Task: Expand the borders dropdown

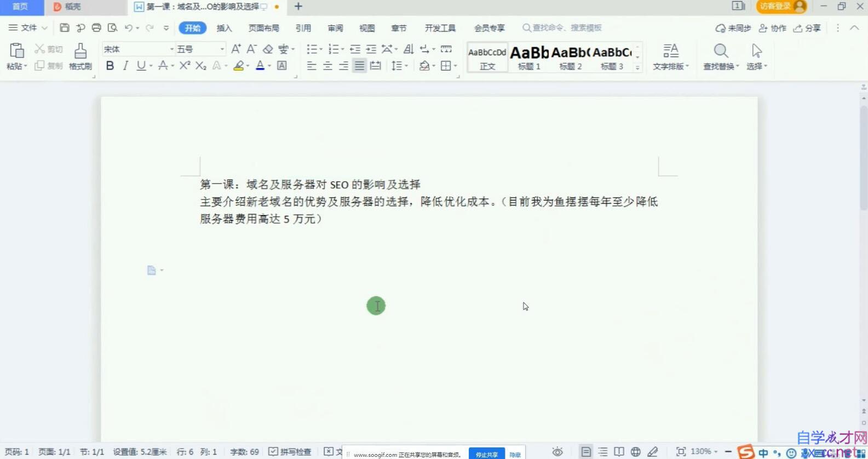Action: click(x=455, y=66)
